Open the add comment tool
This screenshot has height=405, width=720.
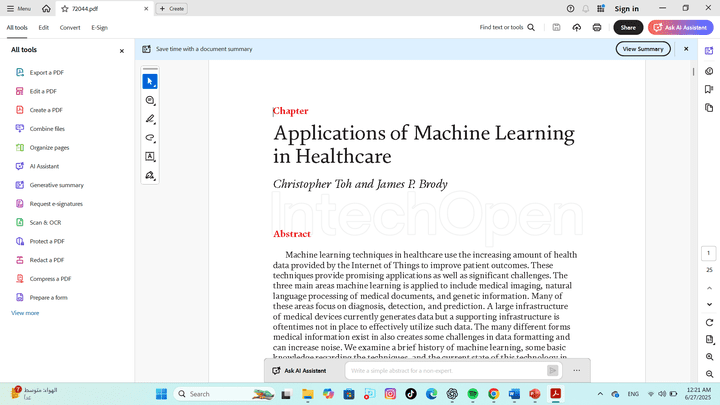tap(150, 101)
